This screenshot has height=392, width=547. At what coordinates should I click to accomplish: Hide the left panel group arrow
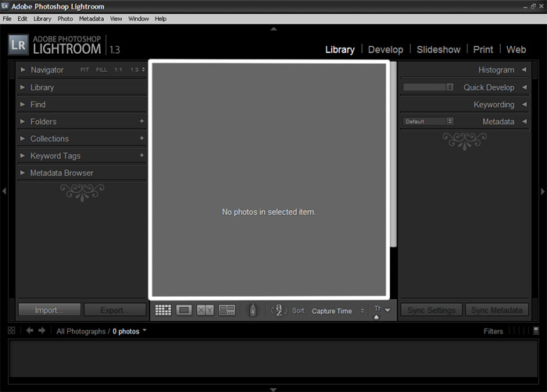[4, 191]
